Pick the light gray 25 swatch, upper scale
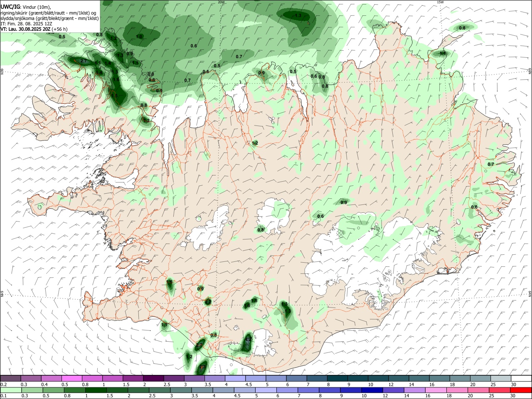The height and width of the screenshot is (399, 532). tap(501, 378)
